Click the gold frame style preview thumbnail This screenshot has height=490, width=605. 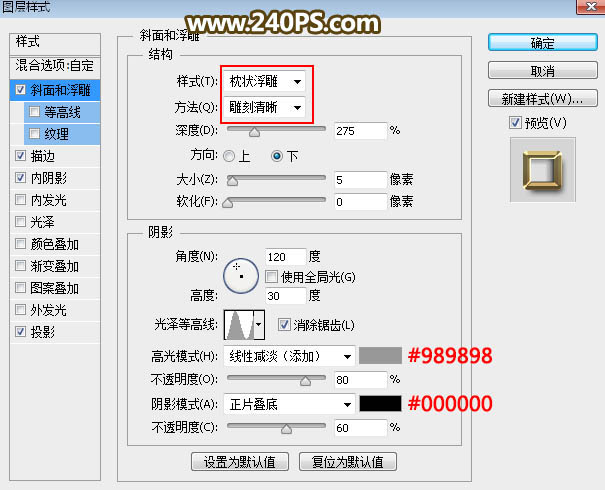tap(542, 170)
